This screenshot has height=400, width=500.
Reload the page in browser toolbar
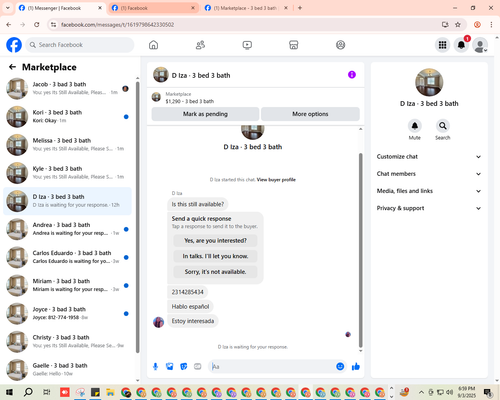point(37,24)
